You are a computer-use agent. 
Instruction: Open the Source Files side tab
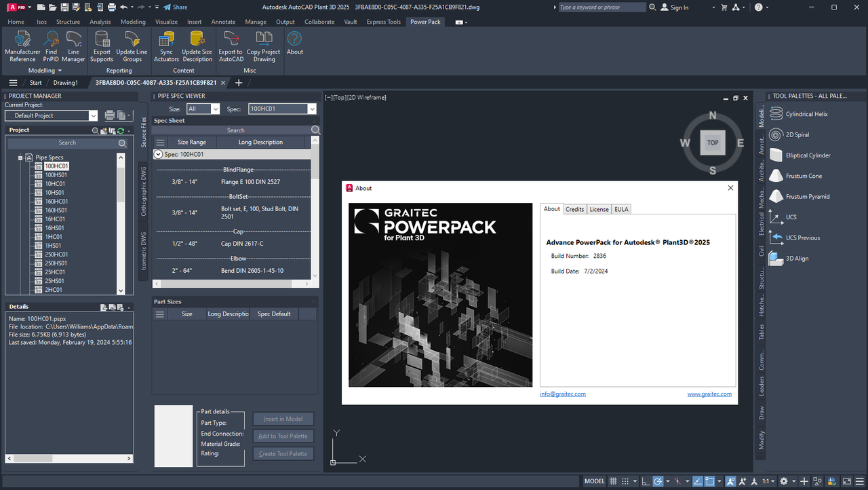(144, 132)
